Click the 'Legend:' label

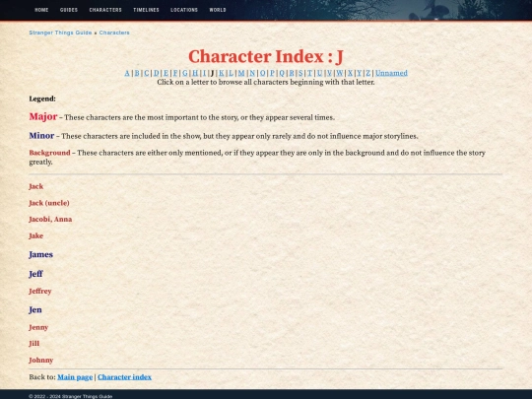tap(42, 99)
